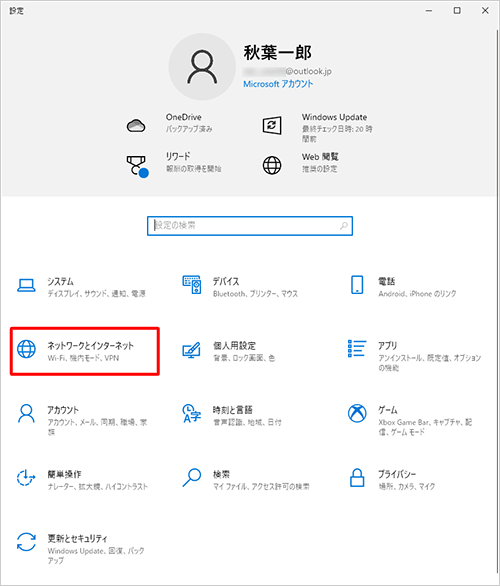Click the Web 閲覧 label
The image size is (500, 586).
coord(320,156)
